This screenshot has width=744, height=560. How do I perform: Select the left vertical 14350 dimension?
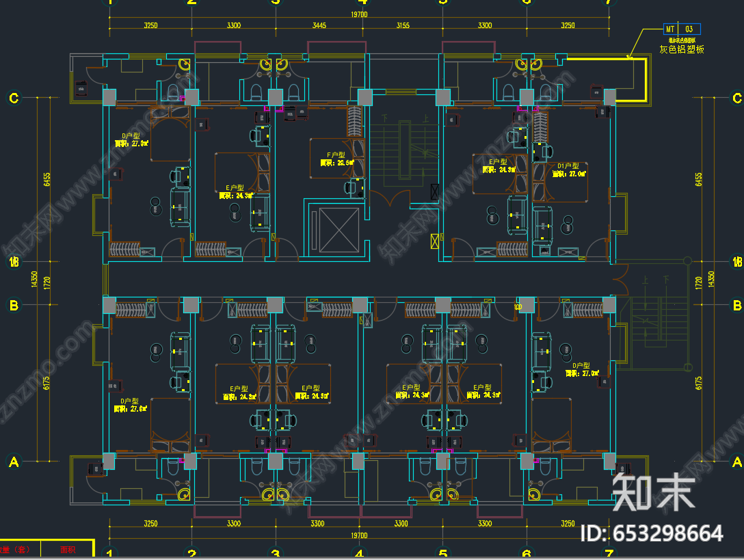pyautogui.click(x=34, y=282)
